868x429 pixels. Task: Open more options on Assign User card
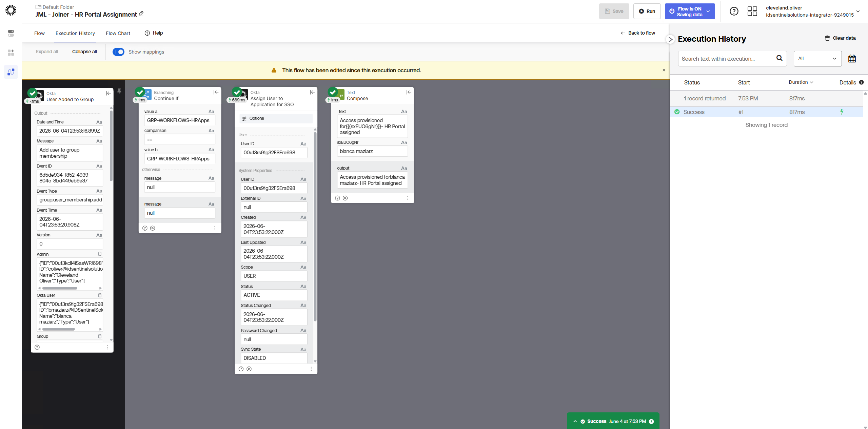point(311,369)
